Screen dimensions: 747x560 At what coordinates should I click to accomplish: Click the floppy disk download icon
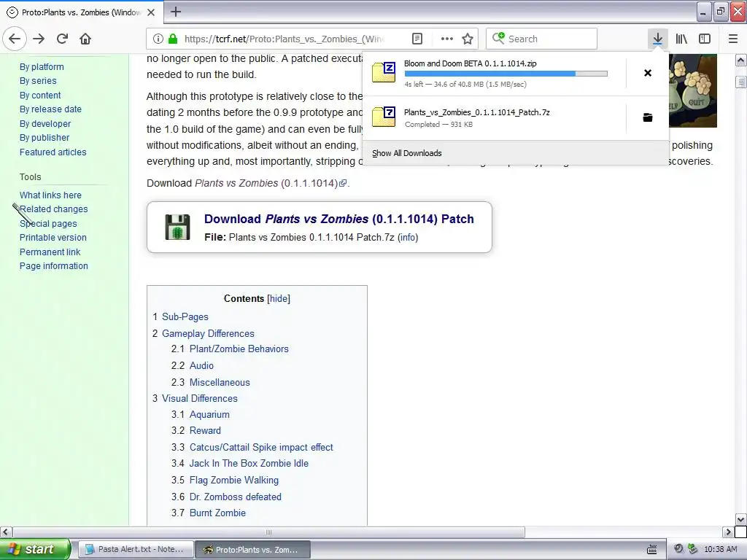coord(177,227)
